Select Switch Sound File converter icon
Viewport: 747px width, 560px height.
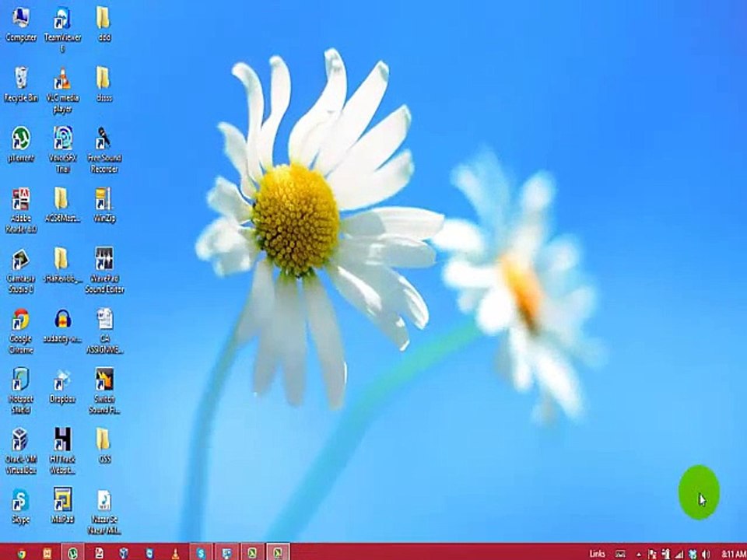[103, 390]
